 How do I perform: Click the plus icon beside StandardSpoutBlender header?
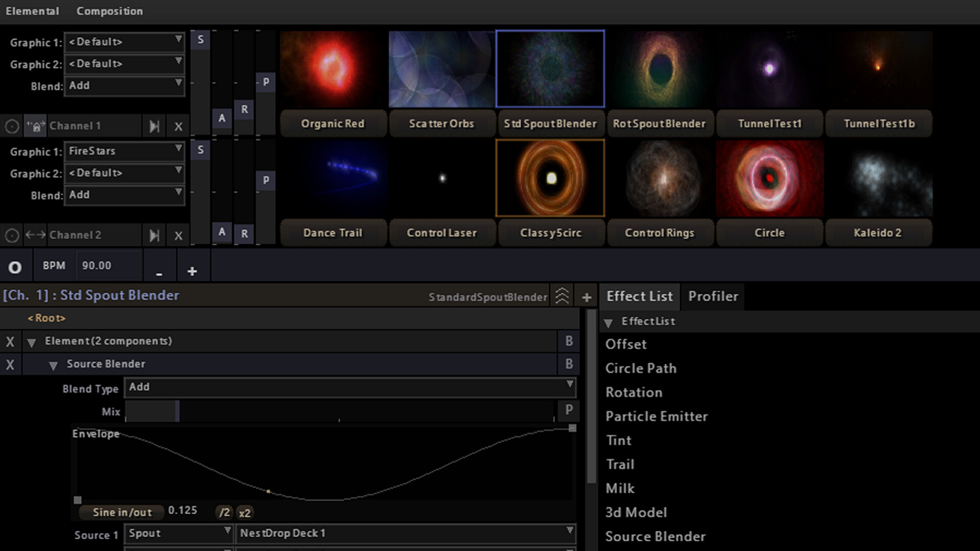coord(586,296)
